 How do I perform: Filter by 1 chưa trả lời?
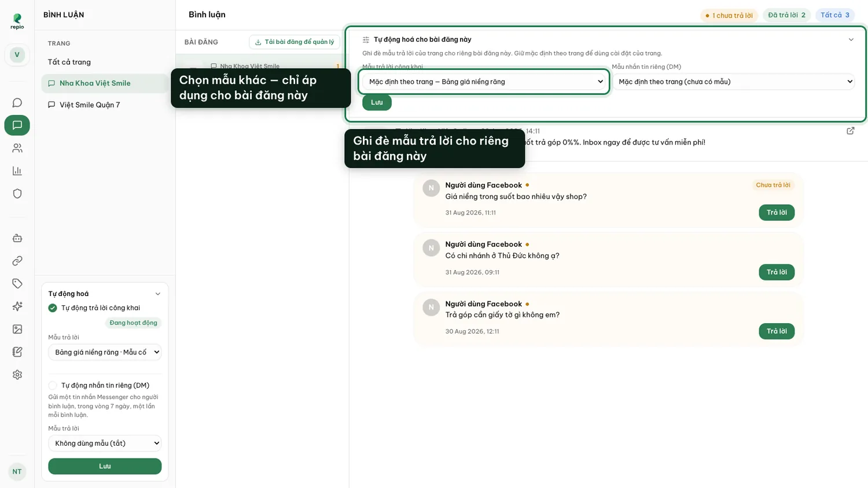click(x=729, y=16)
